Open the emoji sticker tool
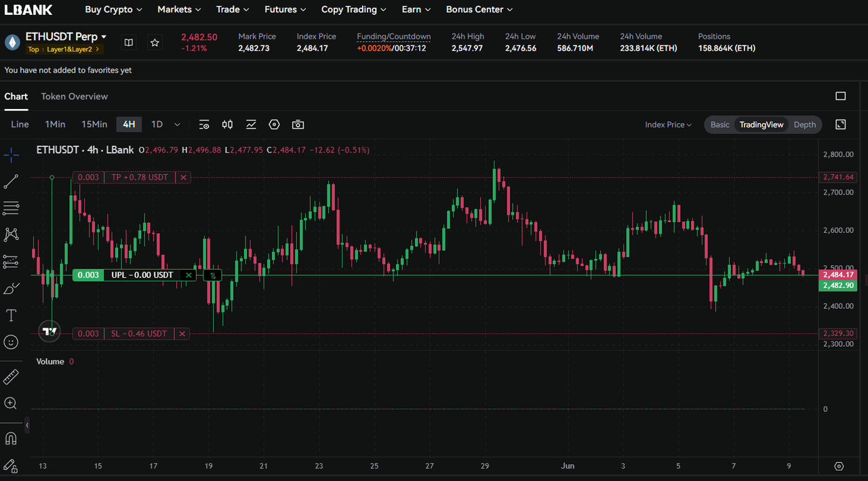This screenshot has width=868, height=481. point(11,342)
